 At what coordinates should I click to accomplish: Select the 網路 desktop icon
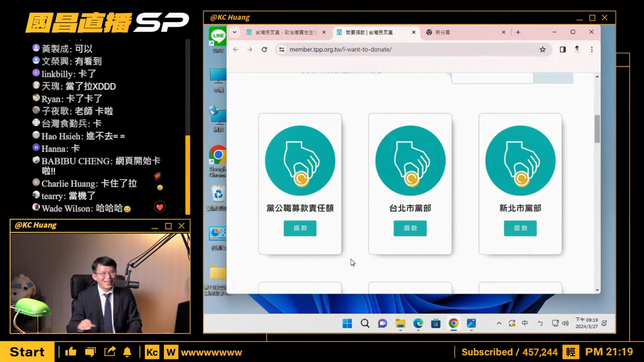[x=218, y=119]
